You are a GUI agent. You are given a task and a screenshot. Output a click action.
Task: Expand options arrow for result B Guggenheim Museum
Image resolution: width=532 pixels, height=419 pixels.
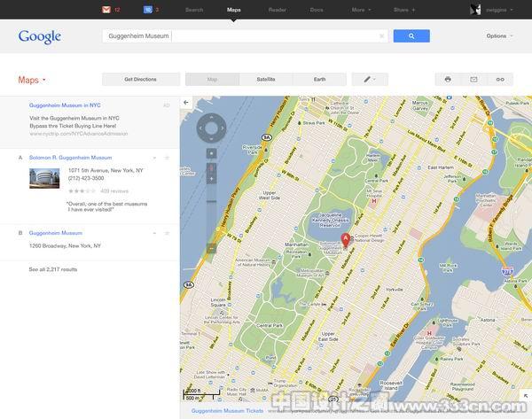154,233
